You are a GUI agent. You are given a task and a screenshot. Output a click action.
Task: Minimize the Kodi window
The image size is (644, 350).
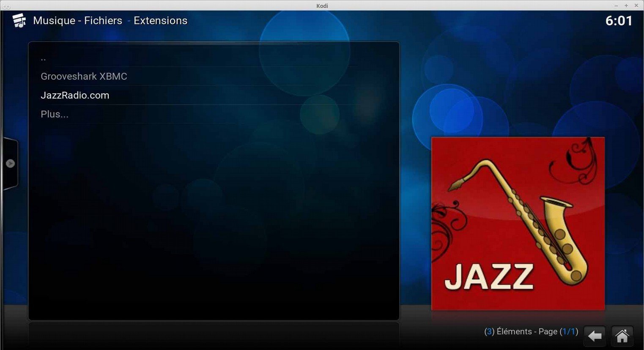click(616, 5)
